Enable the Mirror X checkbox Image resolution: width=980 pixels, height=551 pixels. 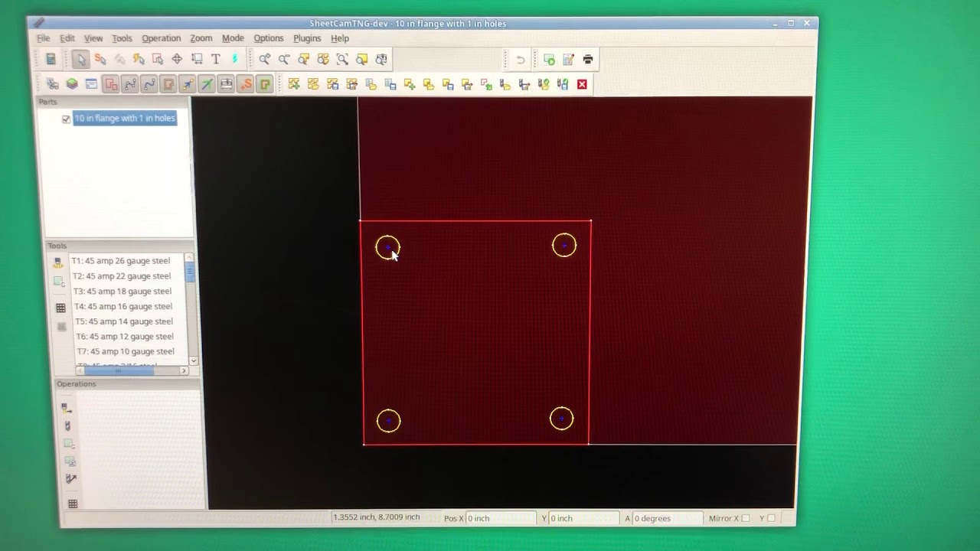745,518
